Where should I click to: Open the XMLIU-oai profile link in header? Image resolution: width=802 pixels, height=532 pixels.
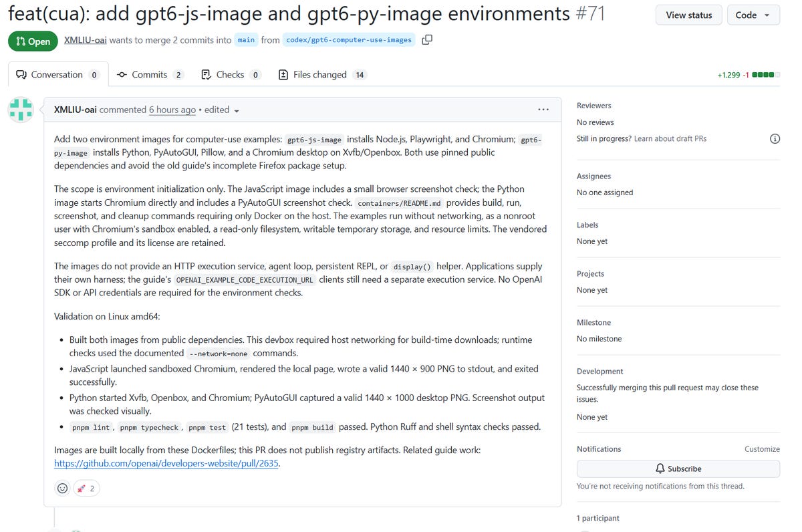point(86,40)
